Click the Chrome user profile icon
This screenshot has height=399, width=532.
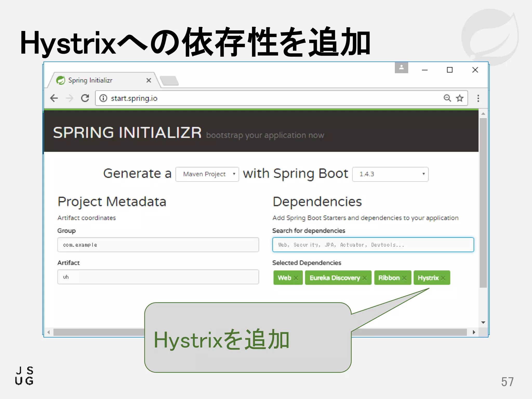(x=401, y=68)
